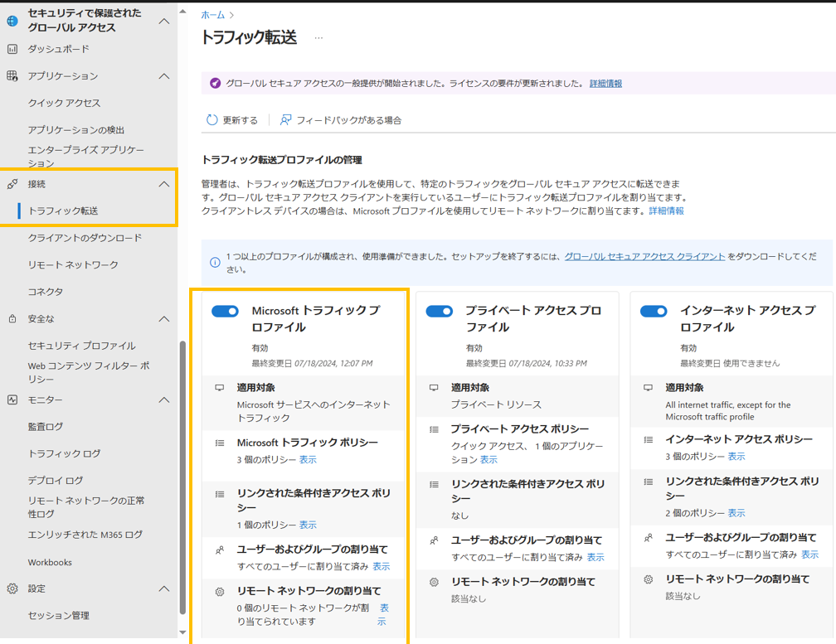The height and width of the screenshot is (644, 836).
Task: Open リモート ネットワーク menu item
Action: (73, 264)
